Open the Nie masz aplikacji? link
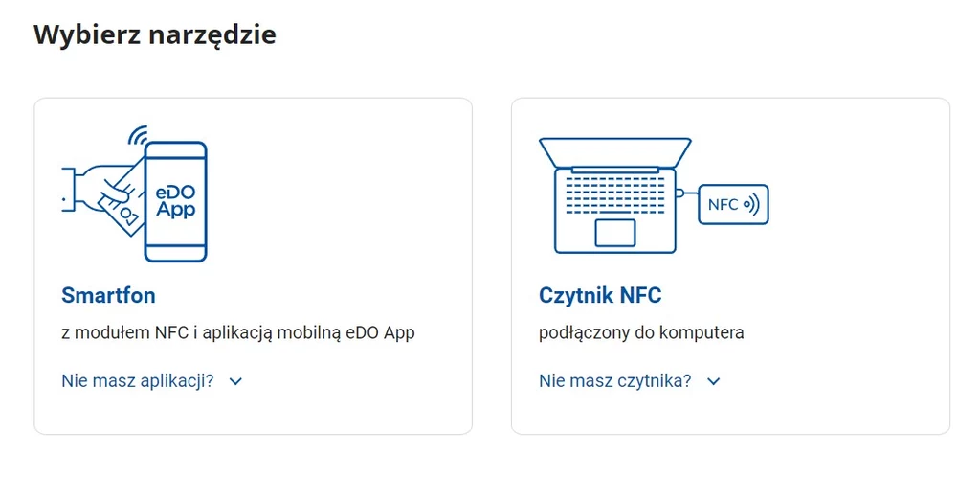980x478 pixels. click(138, 380)
